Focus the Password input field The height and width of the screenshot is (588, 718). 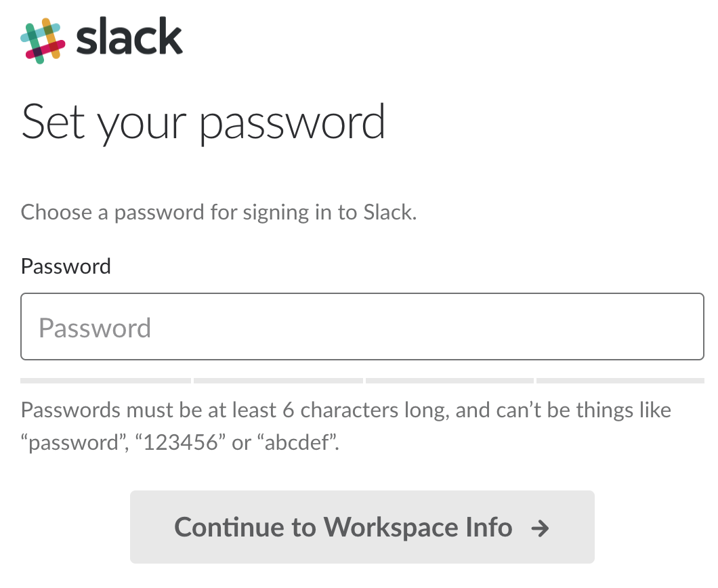tap(362, 327)
